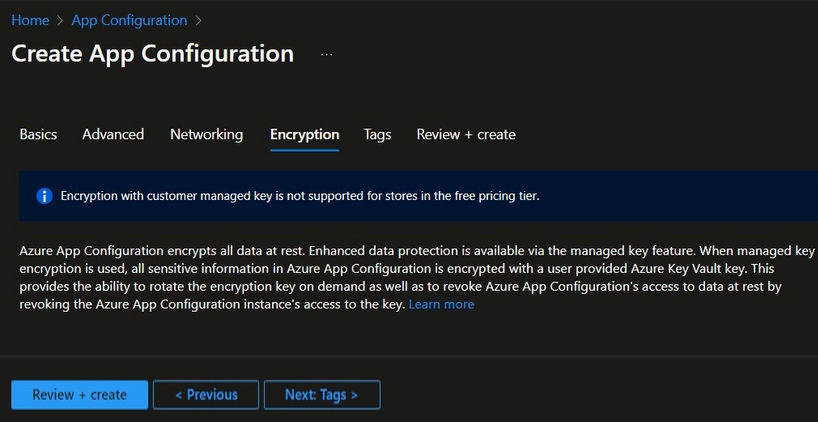Go to App Configuration breadcrumb
The image size is (818, 422).
pyautogui.click(x=129, y=20)
